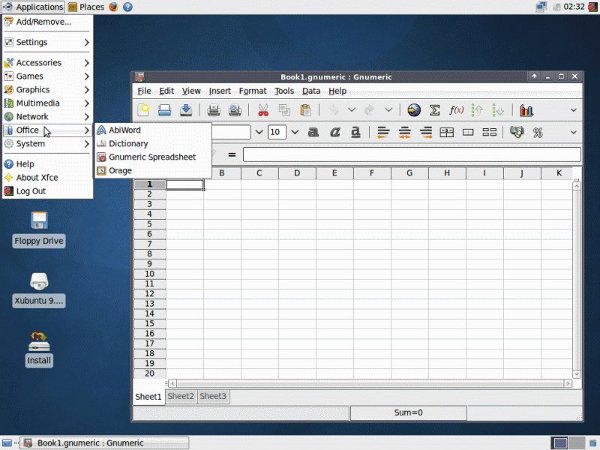Expand standard toolbar overflow chevron

[x=573, y=110]
